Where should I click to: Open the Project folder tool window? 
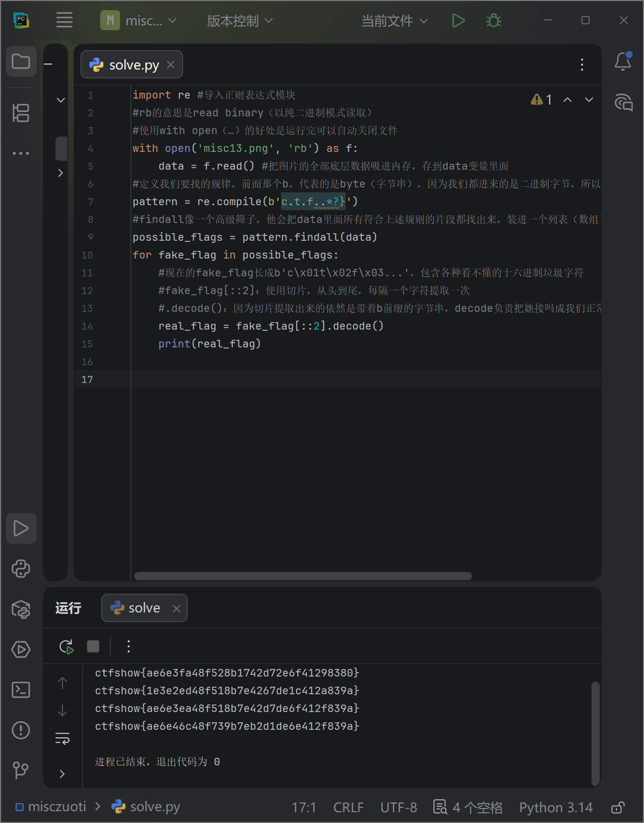pyautogui.click(x=21, y=61)
